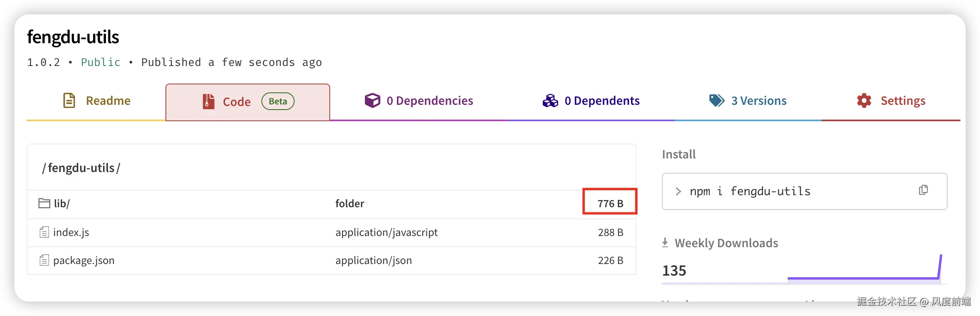Open the 0 Dependencies tab

pos(430,101)
